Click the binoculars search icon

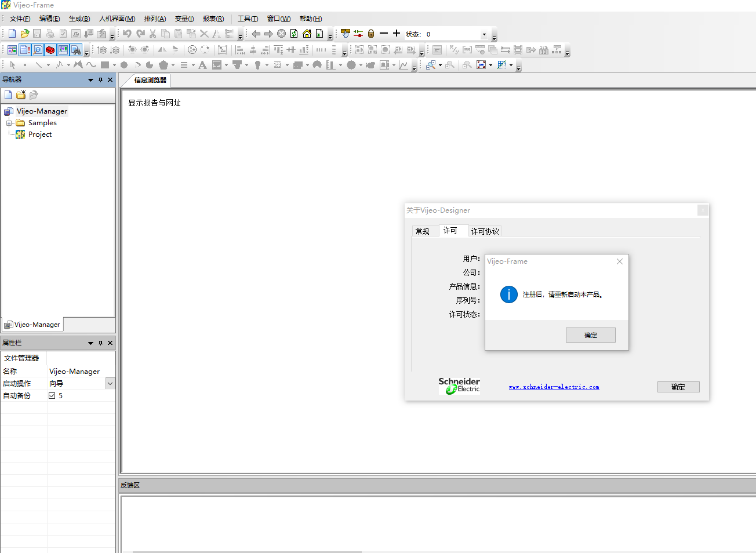coord(76,50)
